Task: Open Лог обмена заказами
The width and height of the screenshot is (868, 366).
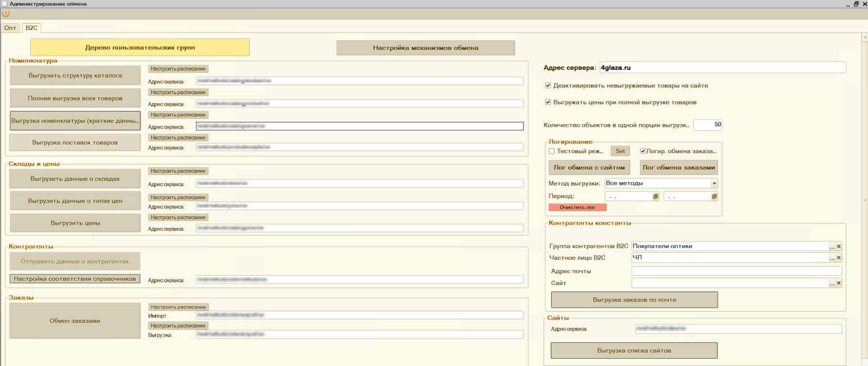Action: coord(678,167)
